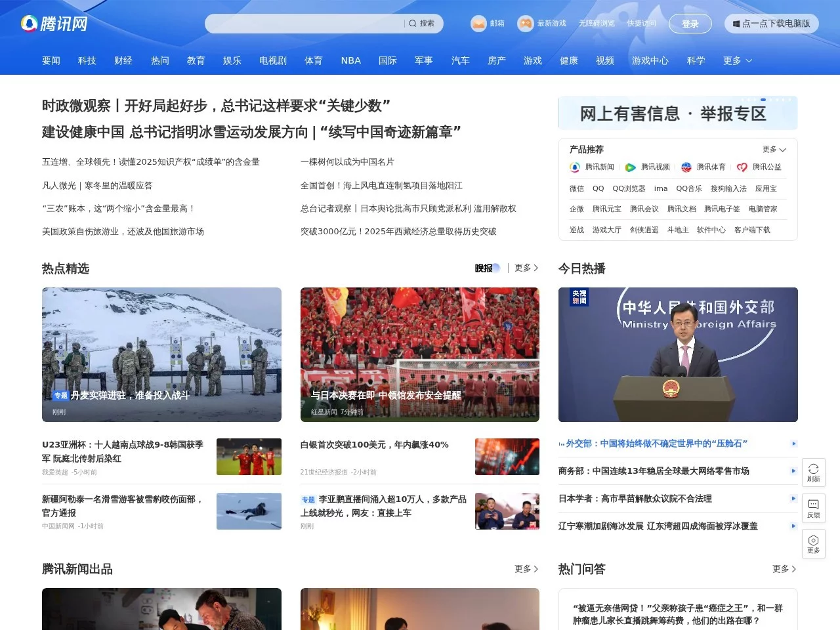Expand 更多 next to 热点精选
The width and height of the screenshot is (840, 630).
tap(524, 268)
